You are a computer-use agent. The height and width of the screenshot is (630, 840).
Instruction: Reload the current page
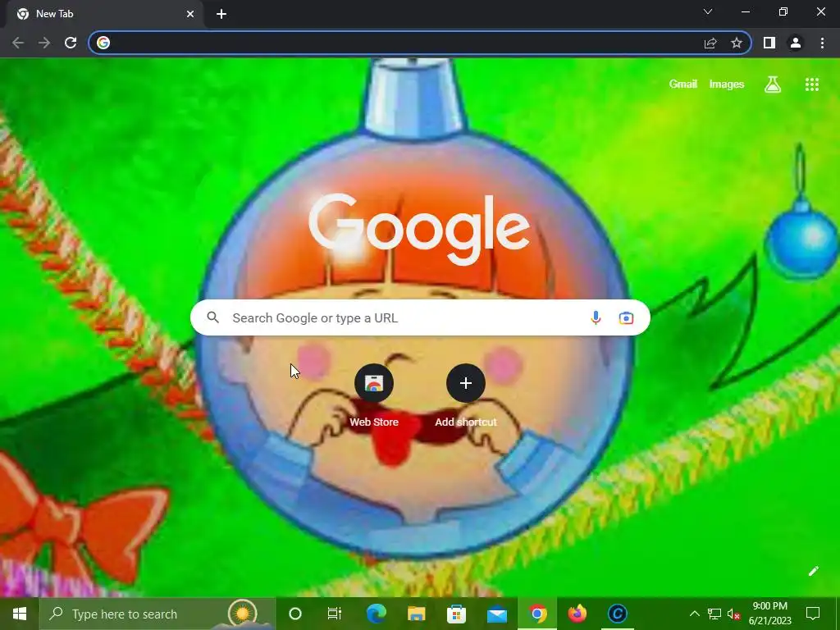(71, 43)
